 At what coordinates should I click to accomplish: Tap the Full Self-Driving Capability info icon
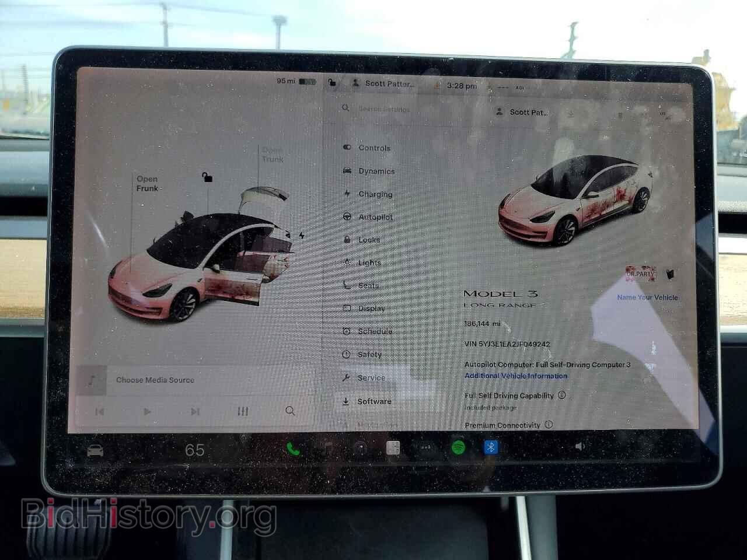(x=561, y=395)
